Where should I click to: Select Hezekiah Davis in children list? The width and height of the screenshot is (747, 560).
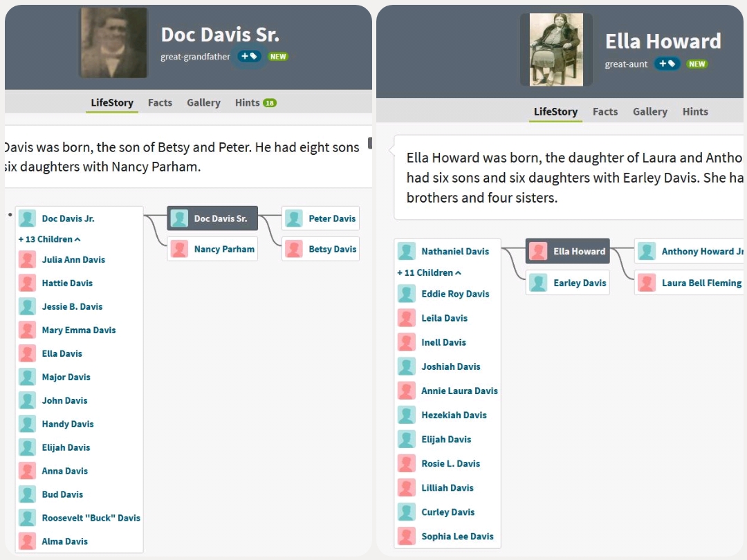pos(454,415)
